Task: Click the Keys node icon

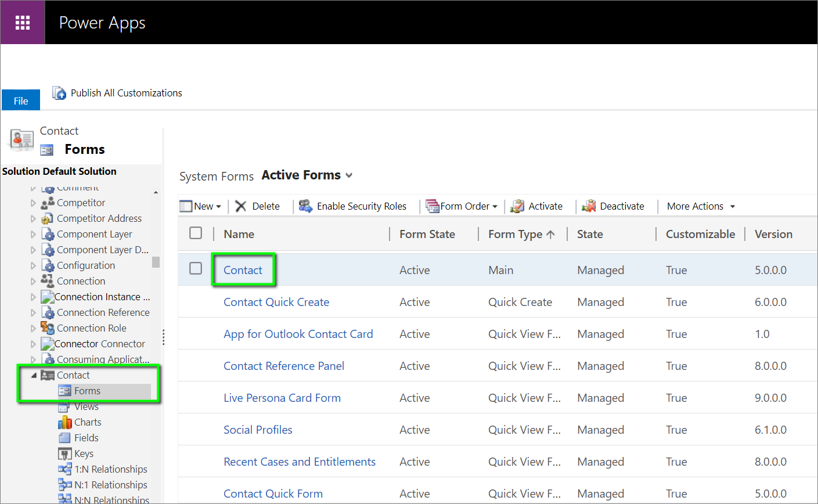Action: [65, 453]
